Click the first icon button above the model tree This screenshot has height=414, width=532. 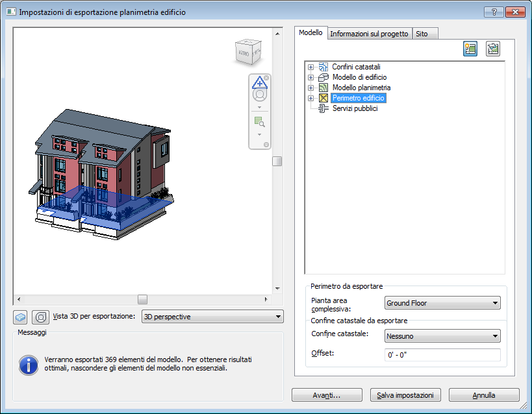[x=470, y=49]
